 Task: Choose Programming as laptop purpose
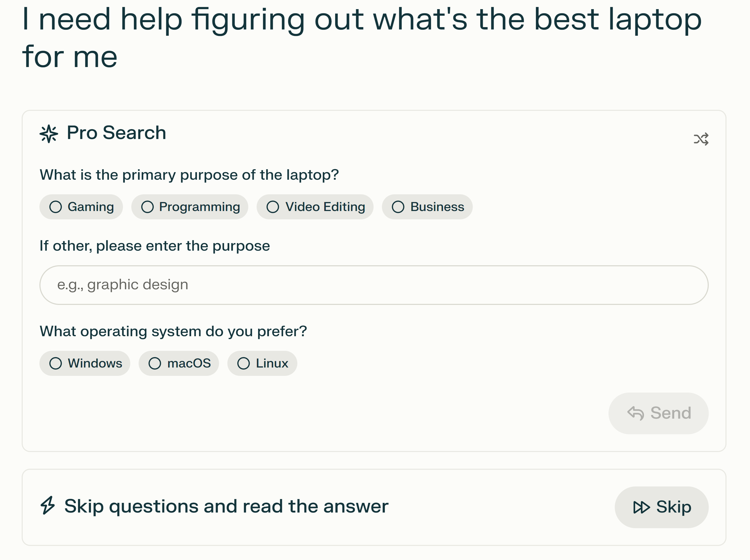click(x=190, y=207)
